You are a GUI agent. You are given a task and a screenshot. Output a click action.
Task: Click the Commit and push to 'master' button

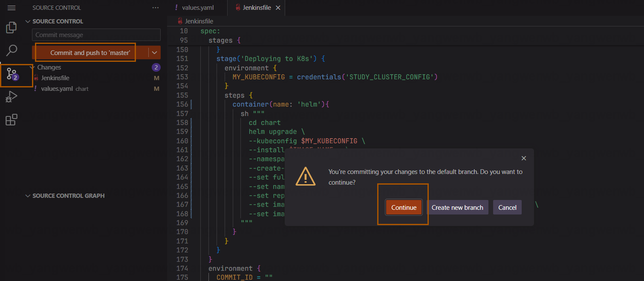tap(90, 52)
